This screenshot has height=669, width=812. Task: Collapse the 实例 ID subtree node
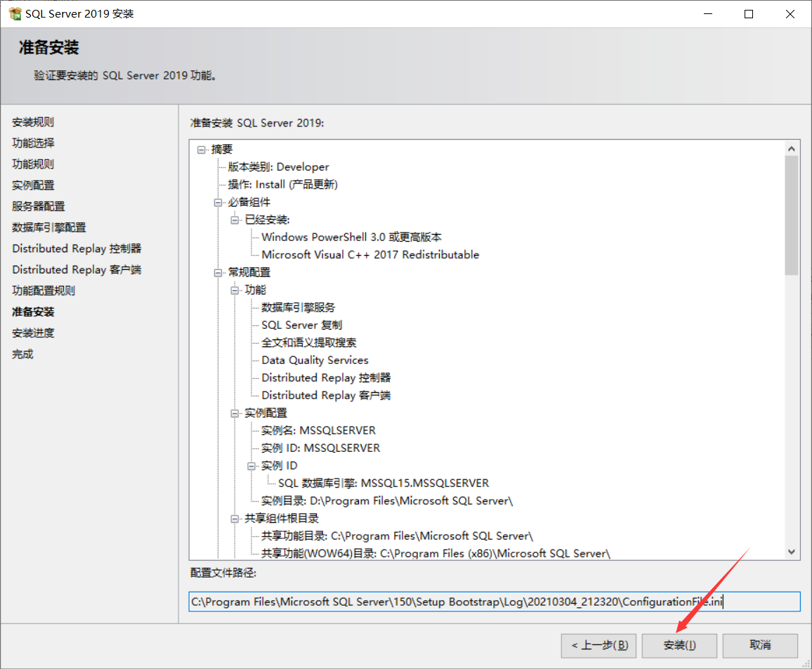point(251,467)
